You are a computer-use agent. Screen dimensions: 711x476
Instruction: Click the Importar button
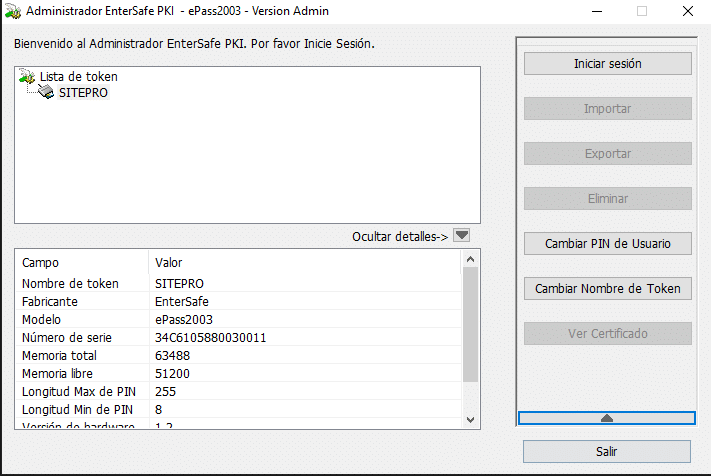(608, 108)
